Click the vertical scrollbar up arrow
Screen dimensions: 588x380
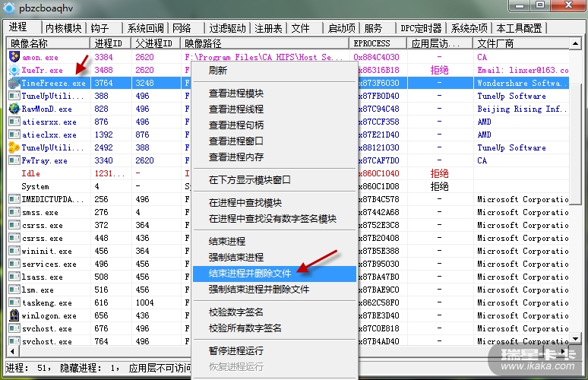(575, 44)
